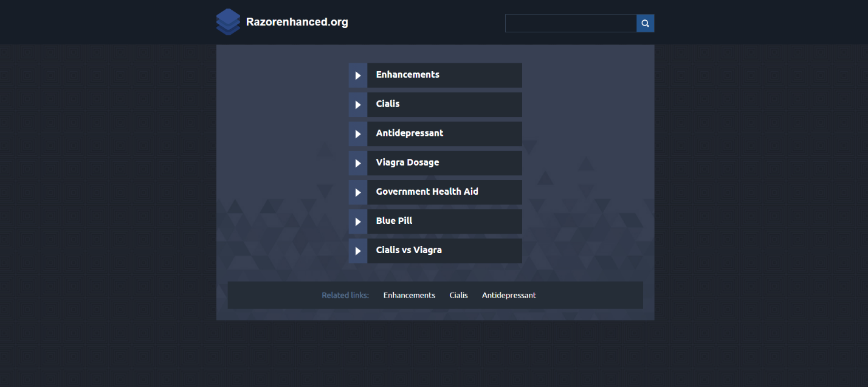The height and width of the screenshot is (387, 868).
Task: Open the Cialis list entry
Action: click(388, 104)
